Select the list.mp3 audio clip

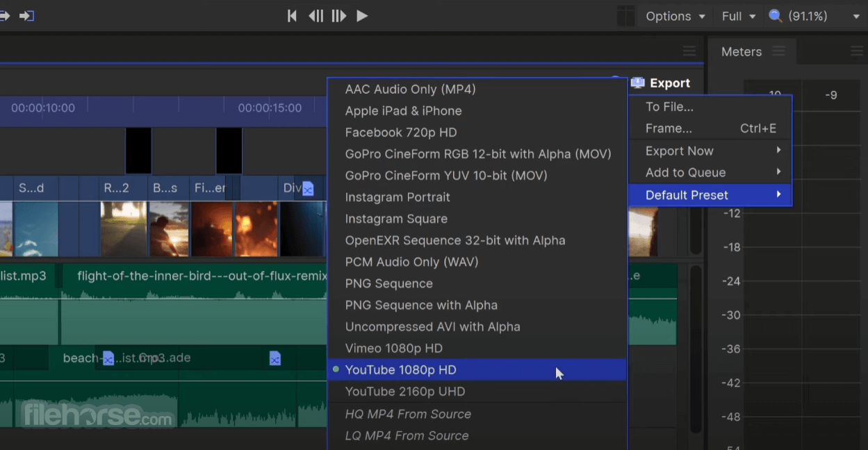28,303
